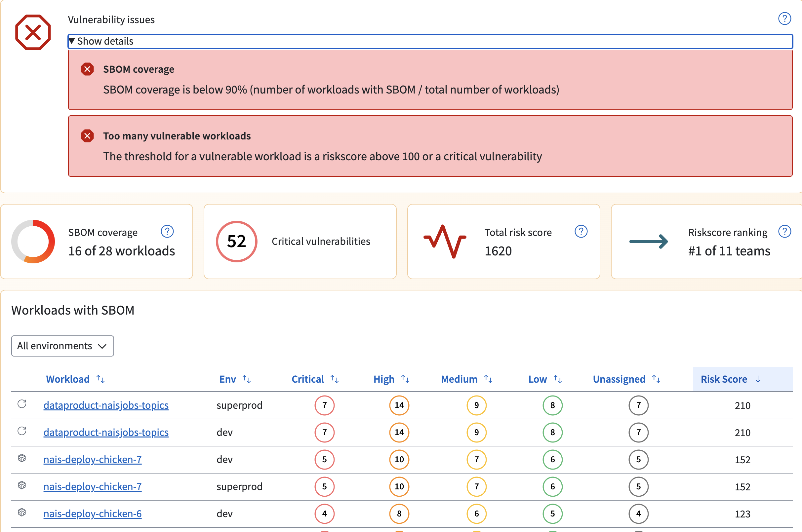The width and height of the screenshot is (802, 532).
Task: Click job icon for dataproduct-naisjobs-topics superprod row
Action: click(x=22, y=404)
